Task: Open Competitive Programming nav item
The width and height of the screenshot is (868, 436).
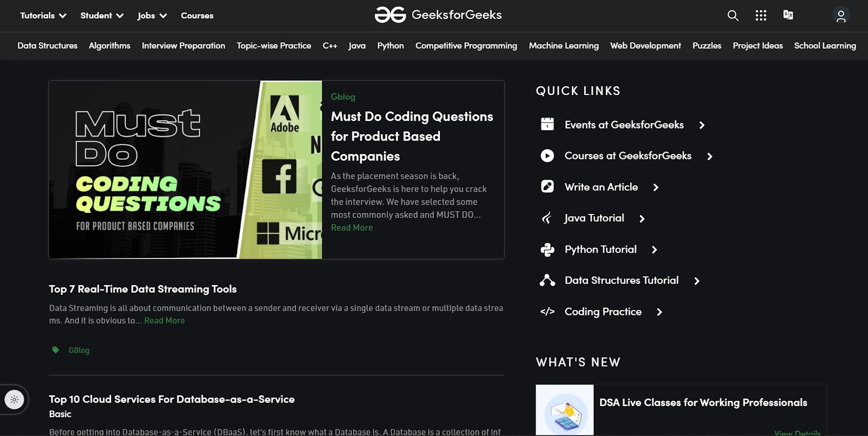Action: click(466, 46)
